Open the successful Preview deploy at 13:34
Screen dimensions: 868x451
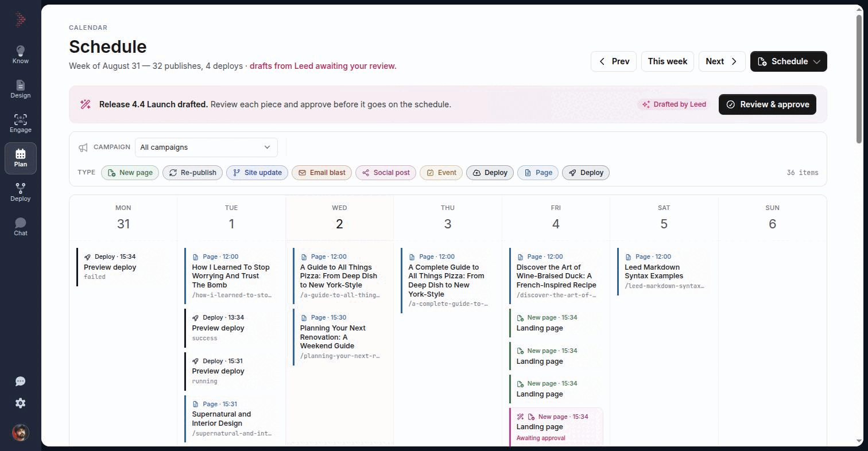231,328
